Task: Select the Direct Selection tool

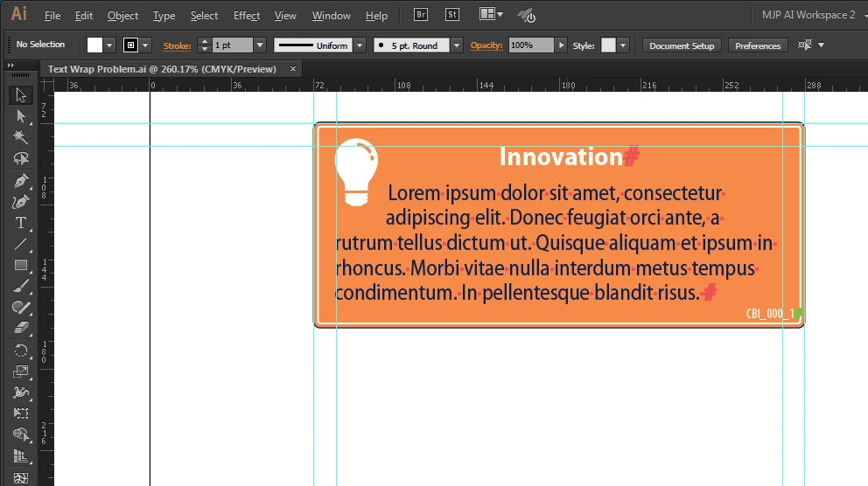Action: coord(21,116)
